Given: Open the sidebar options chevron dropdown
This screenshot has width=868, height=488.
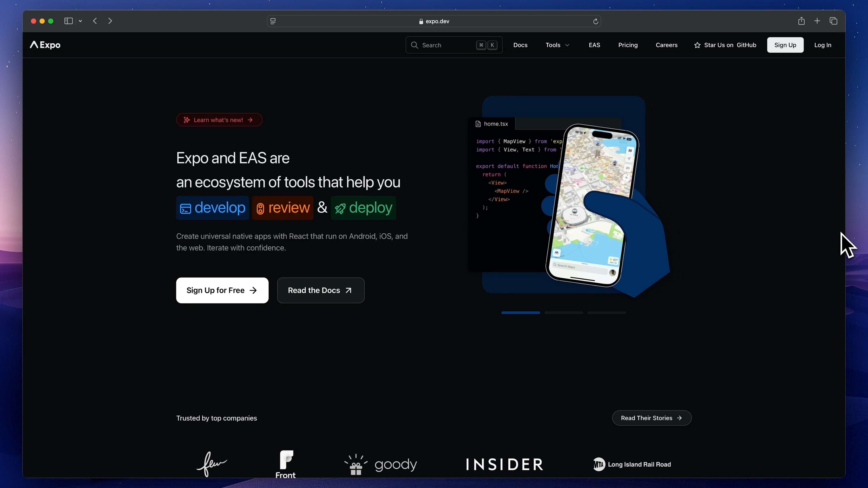Looking at the screenshot, I should [x=80, y=21].
